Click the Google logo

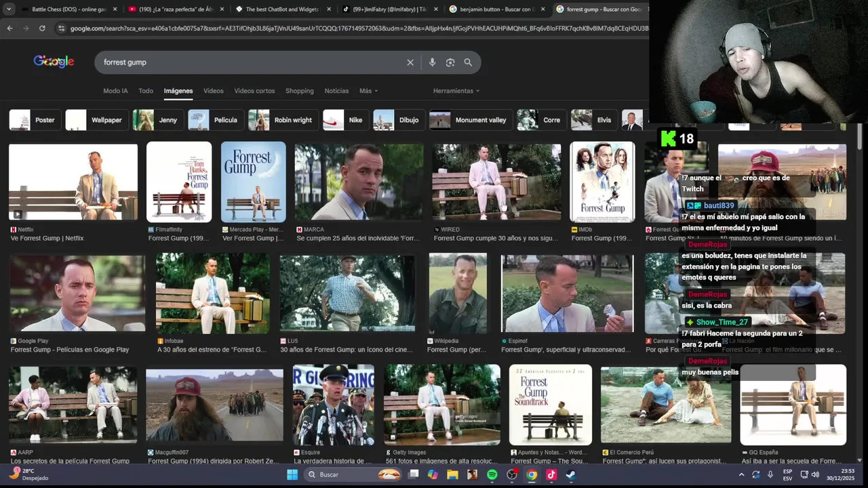coord(54,62)
